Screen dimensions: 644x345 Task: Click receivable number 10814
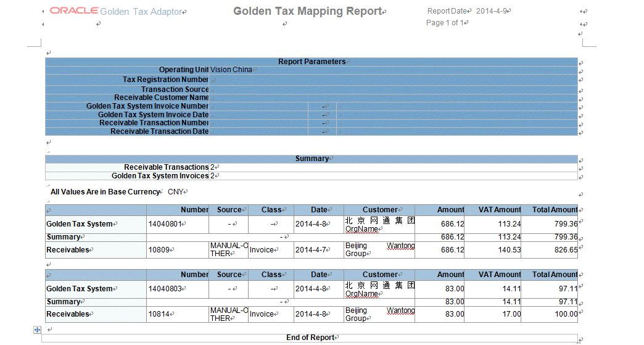pyautogui.click(x=159, y=314)
